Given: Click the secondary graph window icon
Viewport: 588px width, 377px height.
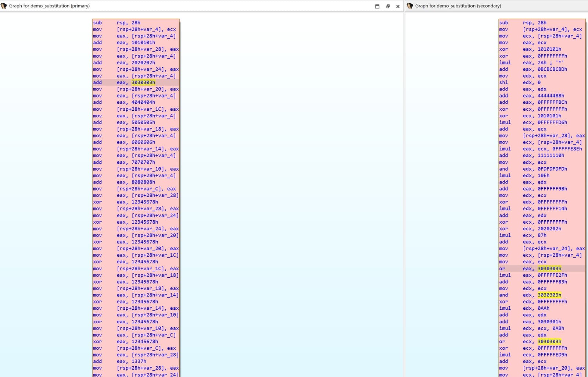Looking at the screenshot, I should point(410,6).
